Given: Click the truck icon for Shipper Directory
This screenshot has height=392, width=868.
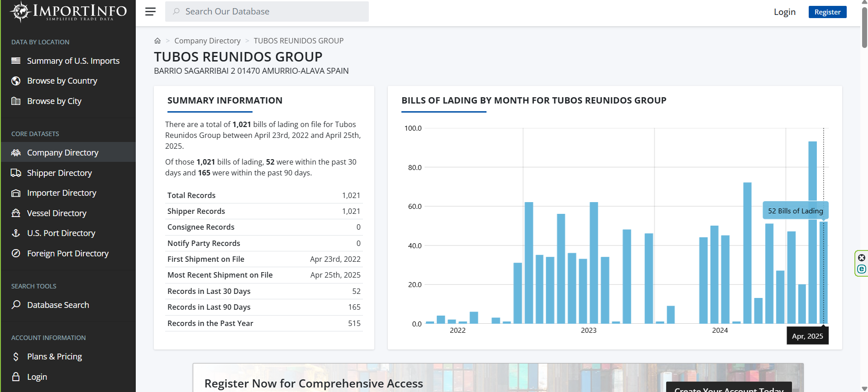Looking at the screenshot, I should point(16,173).
